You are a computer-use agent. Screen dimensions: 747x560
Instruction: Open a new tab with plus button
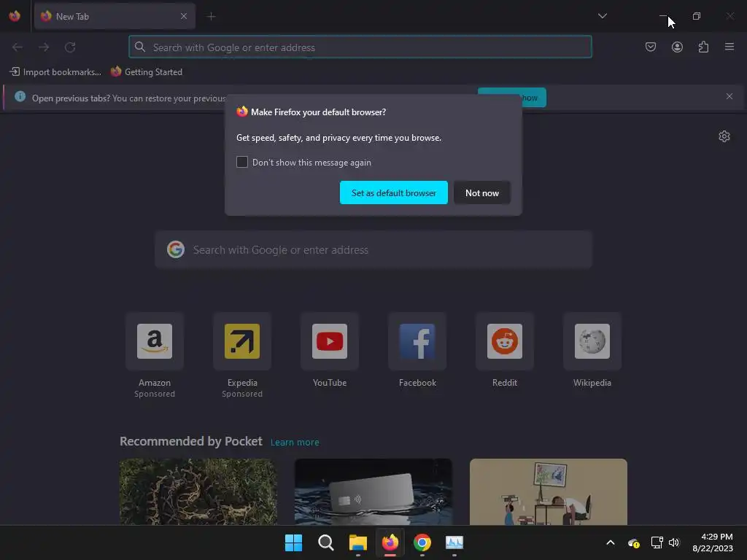click(211, 17)
